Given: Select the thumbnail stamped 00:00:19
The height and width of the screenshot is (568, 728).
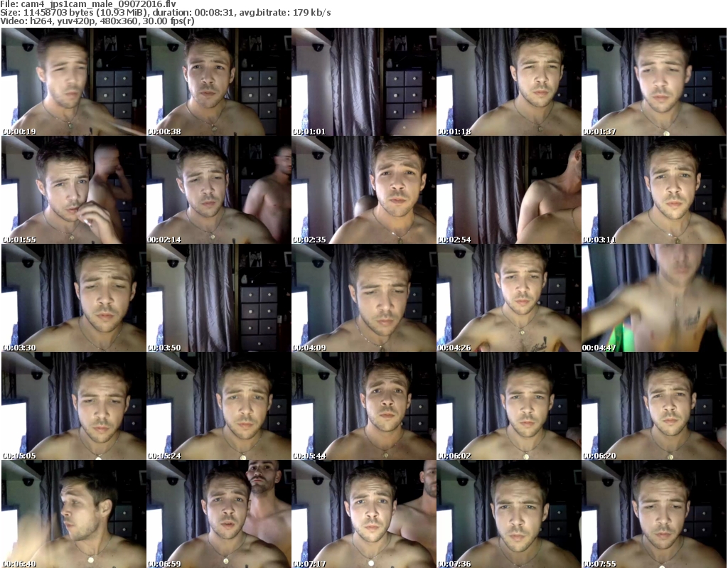Looking at the screenshot, I should [x=74, y=82].
